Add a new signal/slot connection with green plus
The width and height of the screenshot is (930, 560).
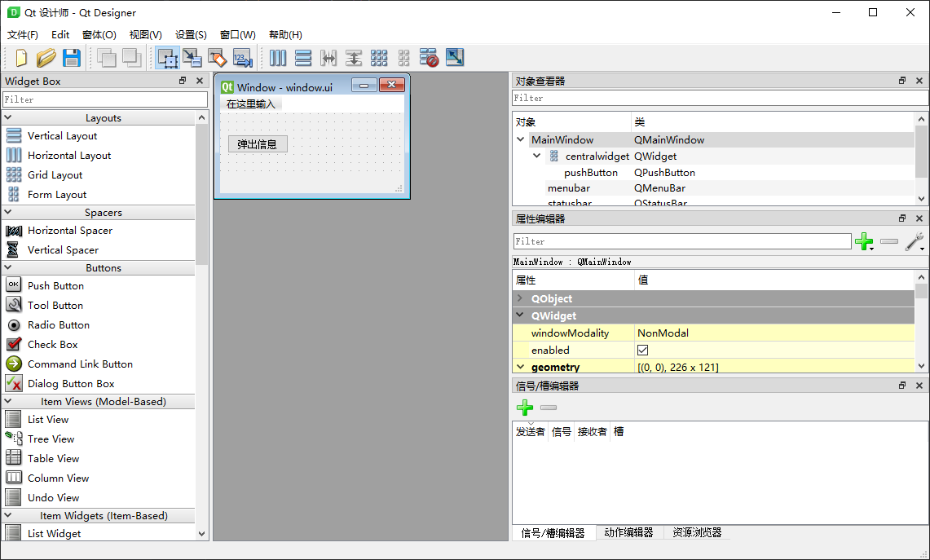click(x=524, y=408)
